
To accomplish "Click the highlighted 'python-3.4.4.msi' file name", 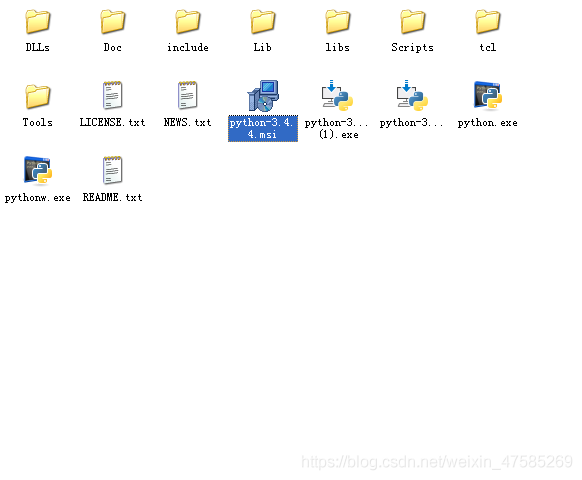I will (263, 128).
